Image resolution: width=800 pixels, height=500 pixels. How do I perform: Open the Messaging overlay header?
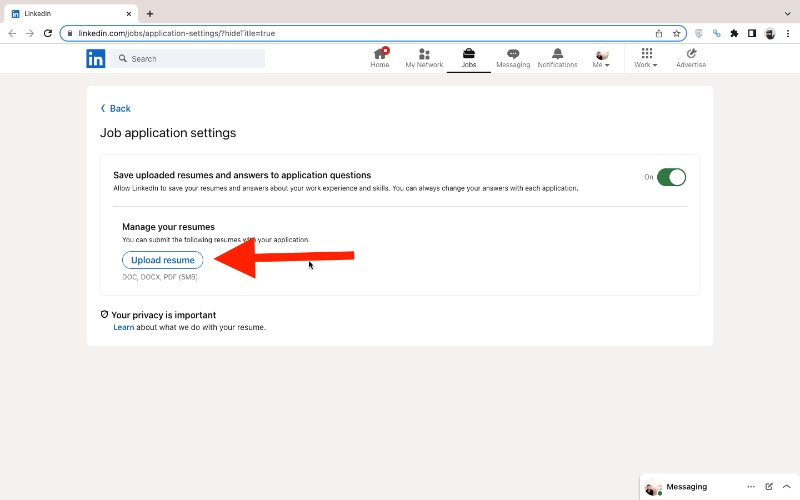720,487
